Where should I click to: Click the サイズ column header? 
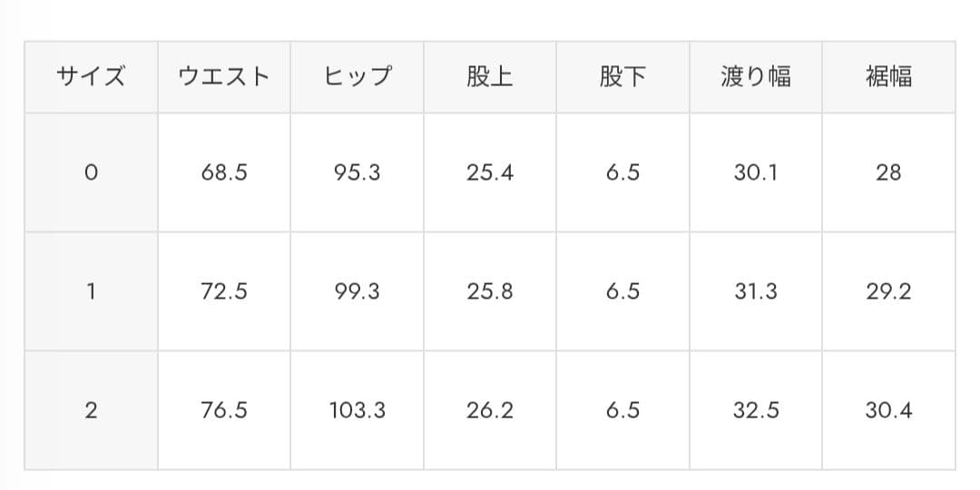(x=91, y=77)
